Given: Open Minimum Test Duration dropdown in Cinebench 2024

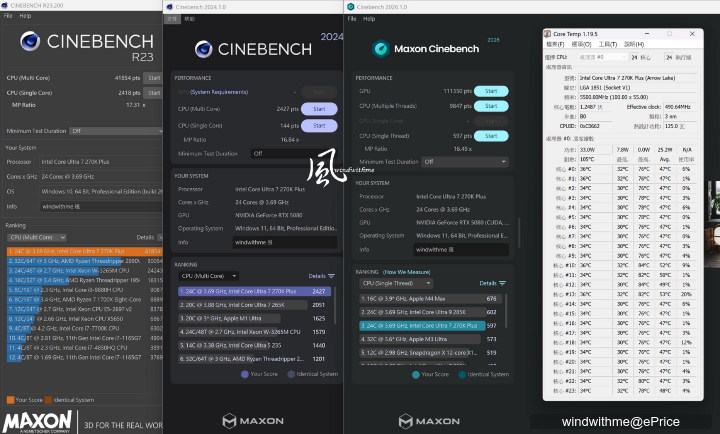Looking at the screenshot, I should (294, 153).
